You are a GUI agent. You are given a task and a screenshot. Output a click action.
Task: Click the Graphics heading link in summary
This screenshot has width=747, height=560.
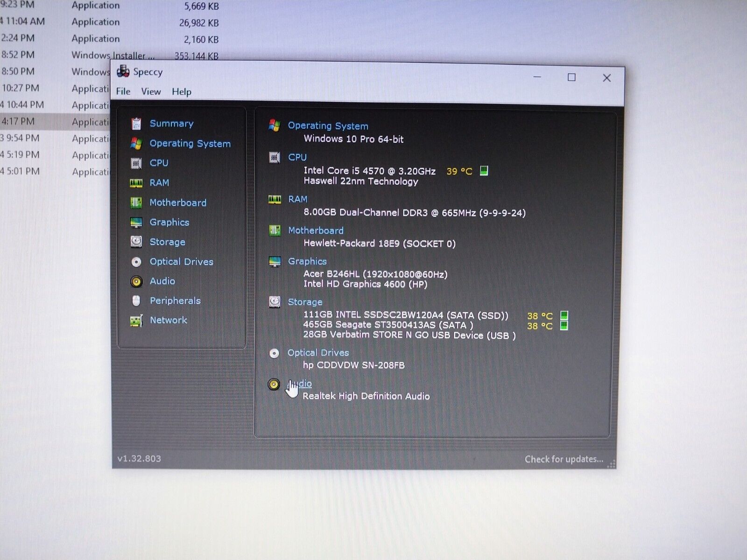point(307,262)
